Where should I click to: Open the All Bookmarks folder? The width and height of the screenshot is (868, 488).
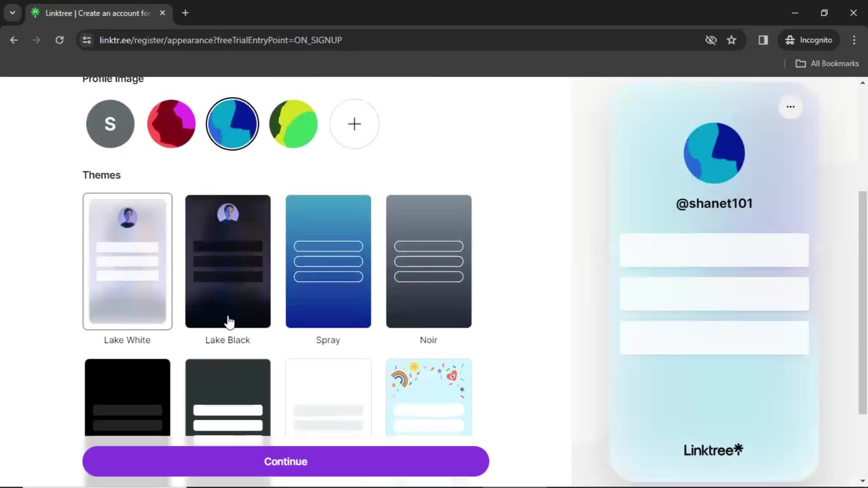coord(827,64)
